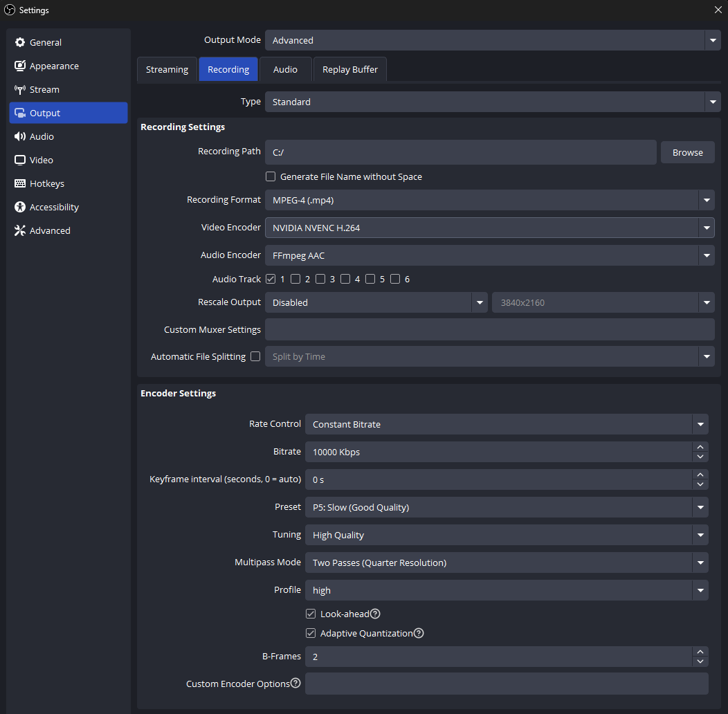Image resolution: width=728 pixels, height=714 pixels.
Task: Open the General settings page
Action: click(x=69, y=42)
